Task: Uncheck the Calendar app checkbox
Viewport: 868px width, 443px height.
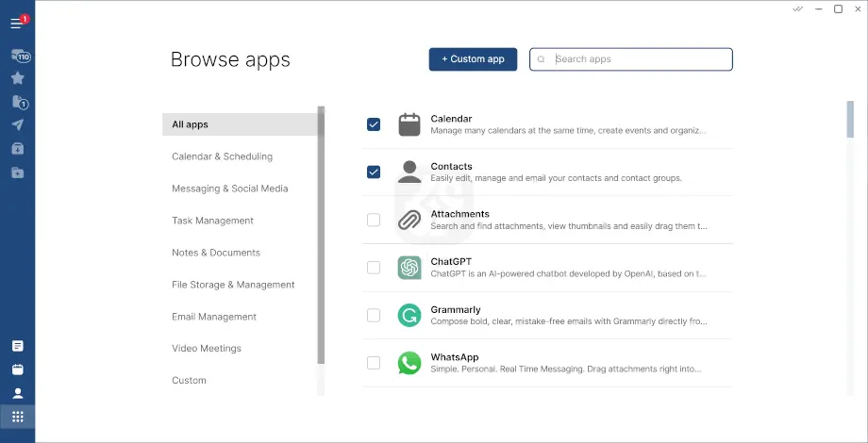Action: coord(374,124)
